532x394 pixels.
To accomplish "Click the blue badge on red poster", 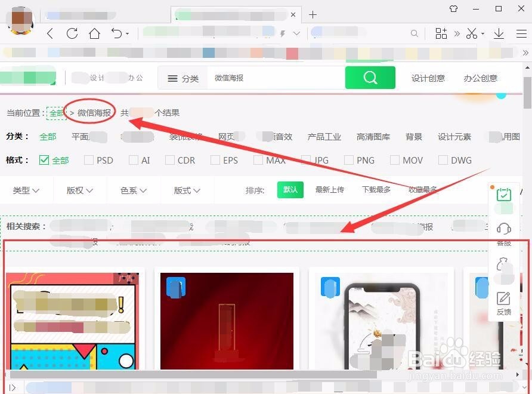I will point(176,287).
